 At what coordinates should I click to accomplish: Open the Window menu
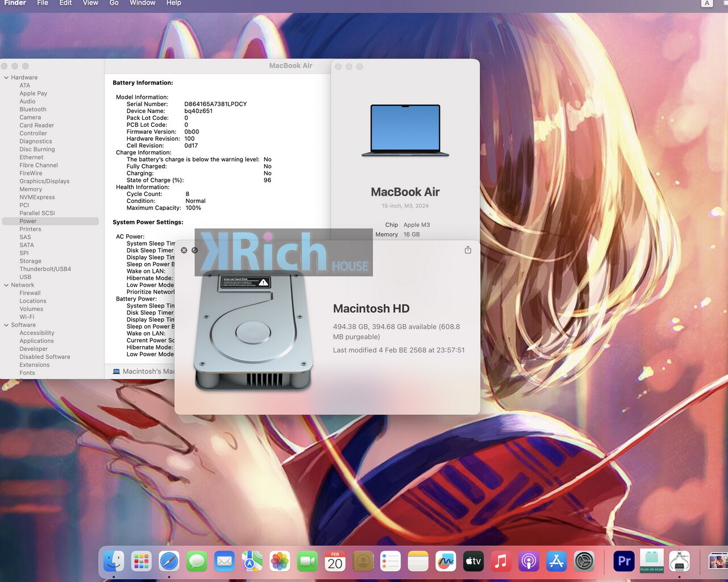point(142,3)
